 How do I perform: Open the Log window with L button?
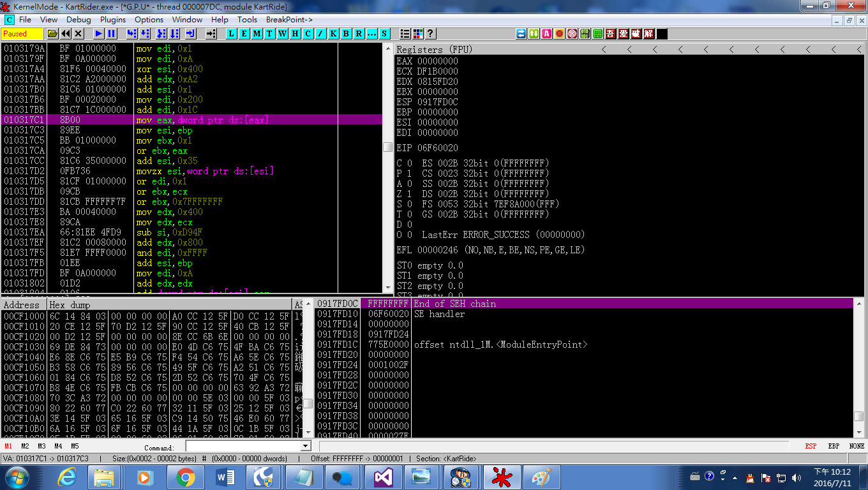click(x=231, y=34)
